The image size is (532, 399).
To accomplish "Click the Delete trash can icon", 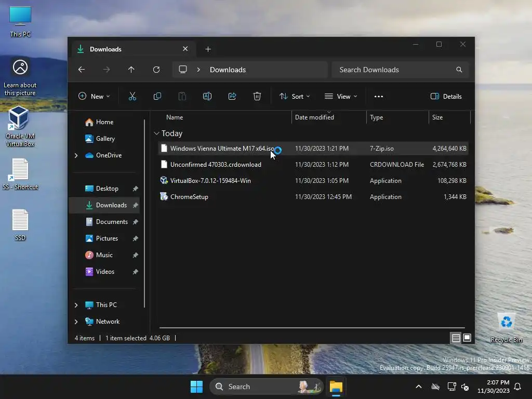I will (257, 96).
